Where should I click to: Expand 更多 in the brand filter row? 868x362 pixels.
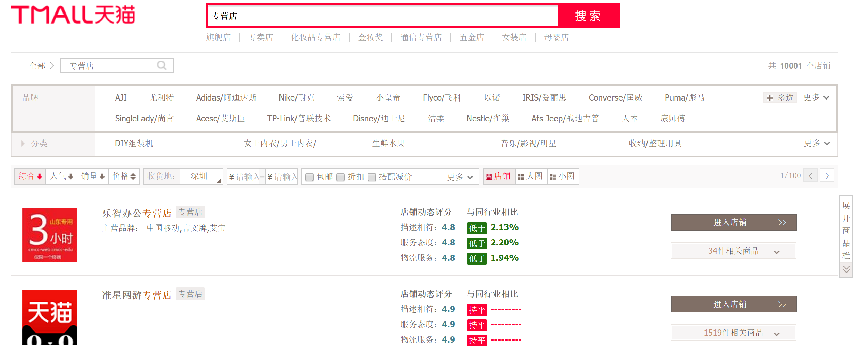coord(816,98)
